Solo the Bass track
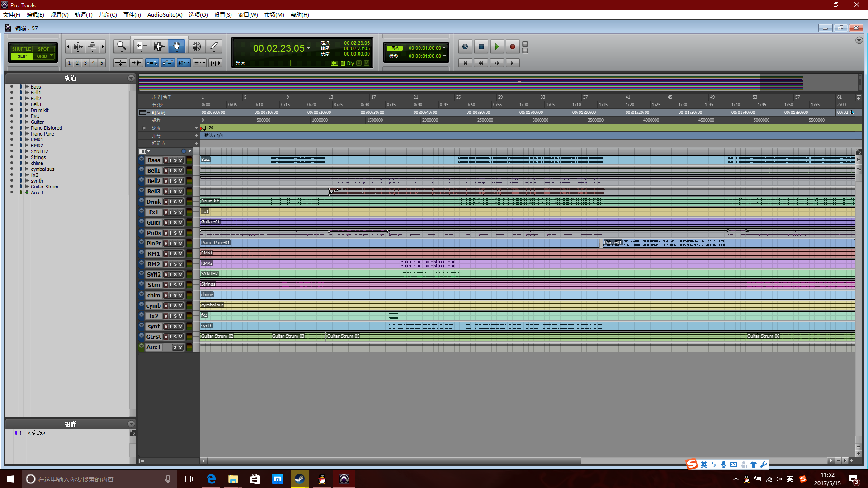Screen dimensions: 868x488 [175, 160]
